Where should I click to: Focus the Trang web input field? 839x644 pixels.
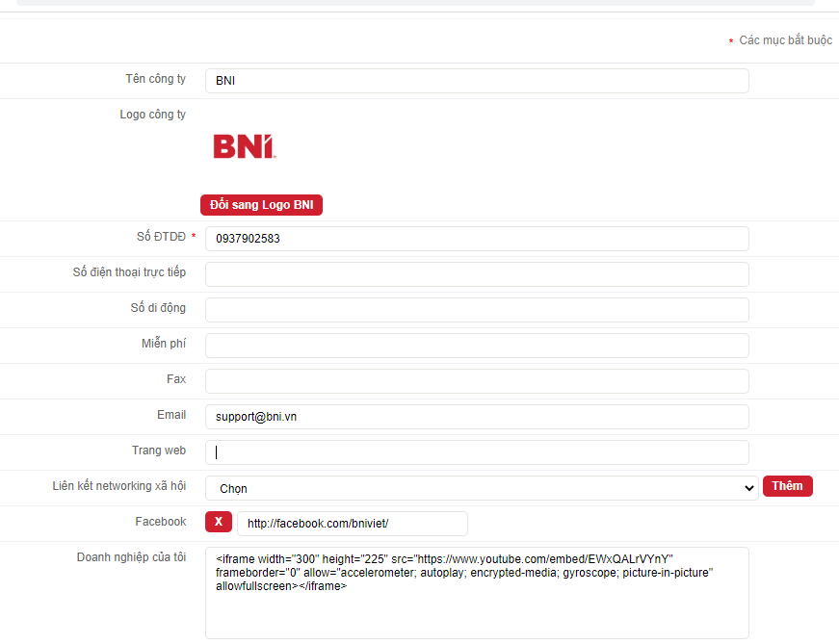tap(477, 452)
